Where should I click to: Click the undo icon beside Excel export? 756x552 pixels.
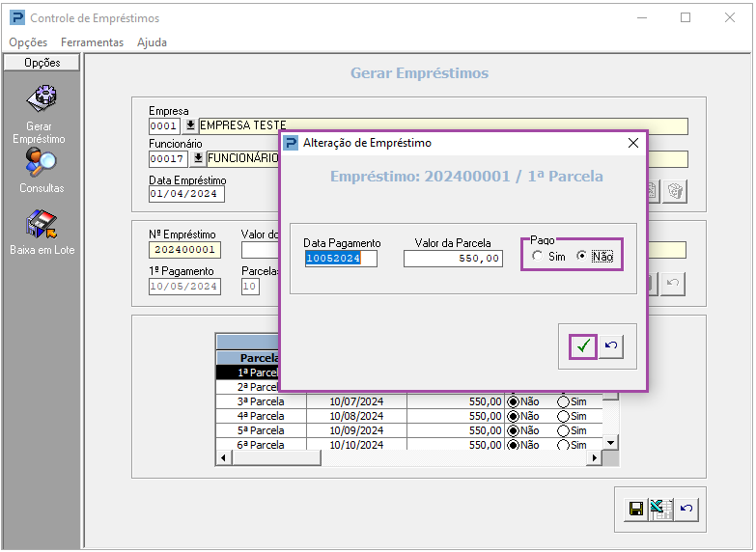click(686, 510)
